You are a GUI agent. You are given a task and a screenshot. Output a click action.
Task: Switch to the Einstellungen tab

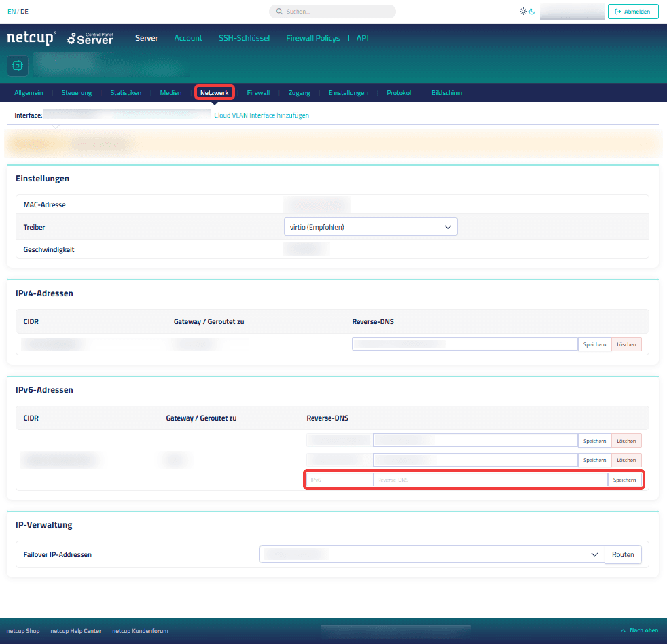tap(348, 93)
